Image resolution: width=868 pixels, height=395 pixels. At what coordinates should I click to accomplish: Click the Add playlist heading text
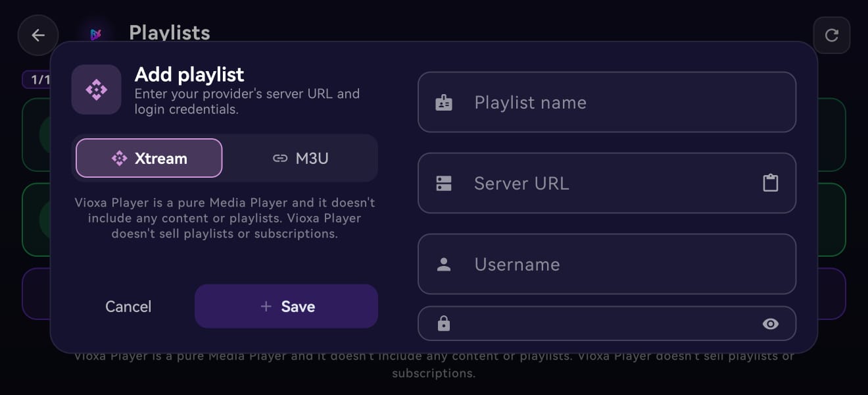point(189,74)
